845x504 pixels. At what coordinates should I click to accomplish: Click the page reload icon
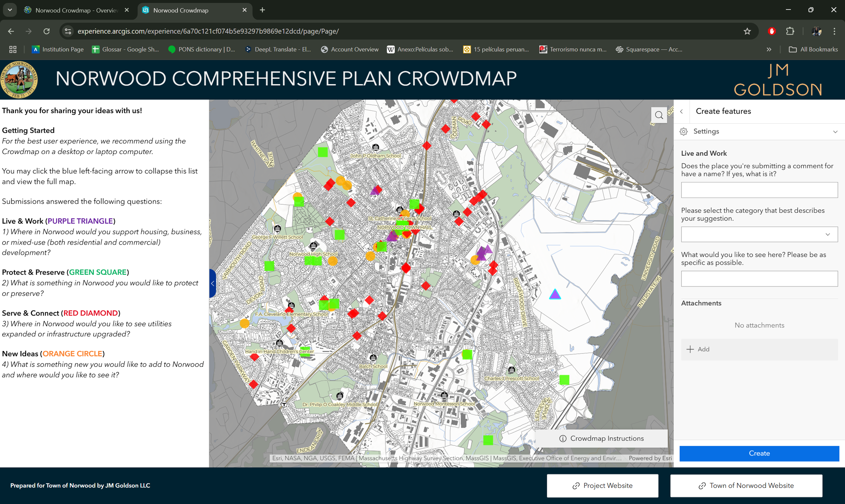point(47,31)
